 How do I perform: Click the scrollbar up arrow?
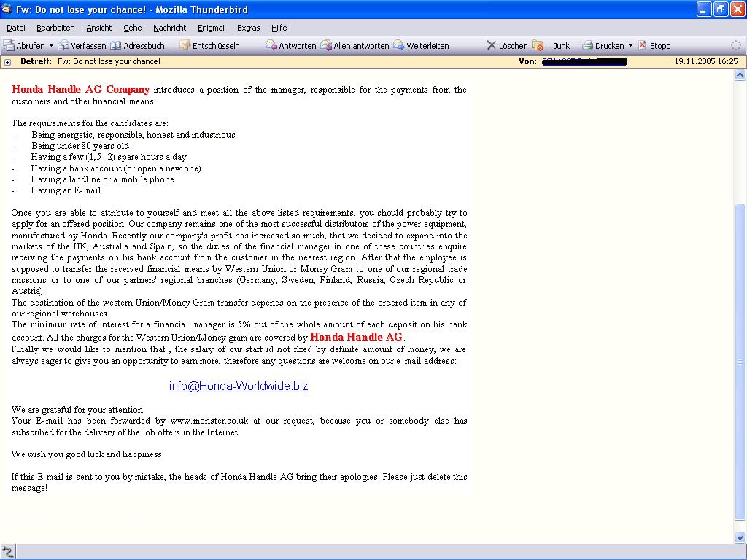(x=740, y=74)
